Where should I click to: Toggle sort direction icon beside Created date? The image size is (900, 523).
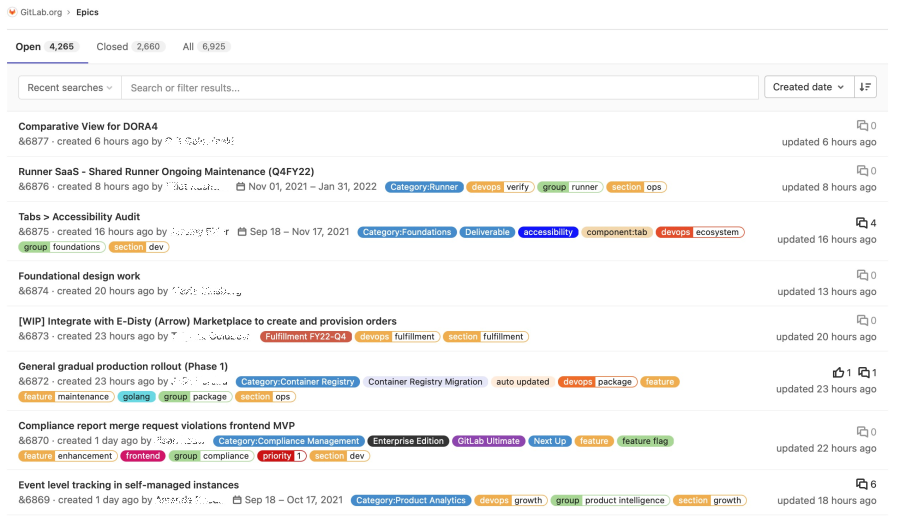coord(866,87)
